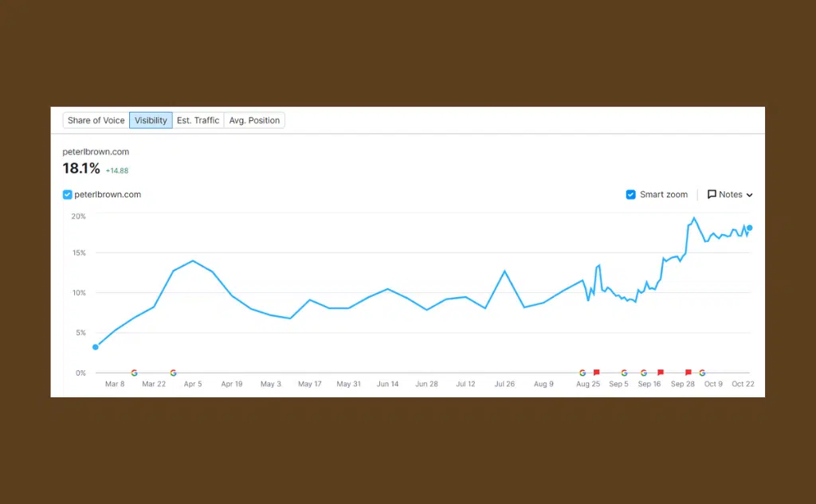The height and width of the screenshot is (504, 816).
Task: Click Google update marker between Mar 8 and Mar 22
Action: pos(134,373)
